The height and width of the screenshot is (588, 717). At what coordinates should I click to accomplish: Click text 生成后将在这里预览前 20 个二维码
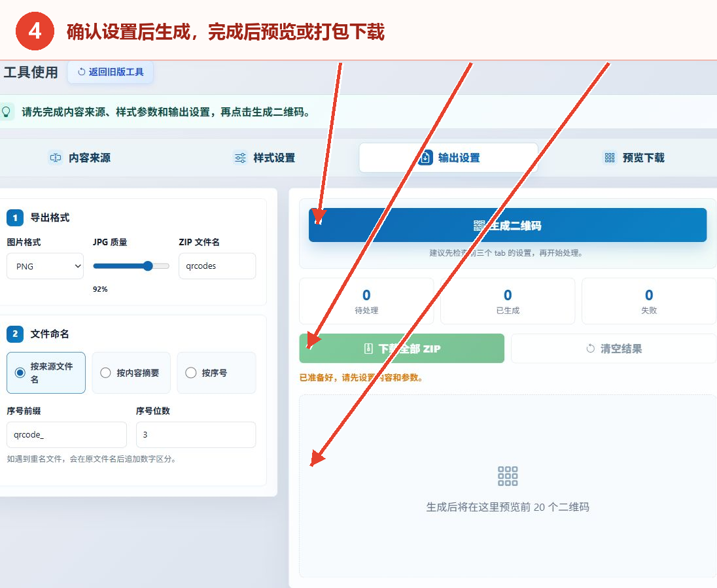pos(508,507)
